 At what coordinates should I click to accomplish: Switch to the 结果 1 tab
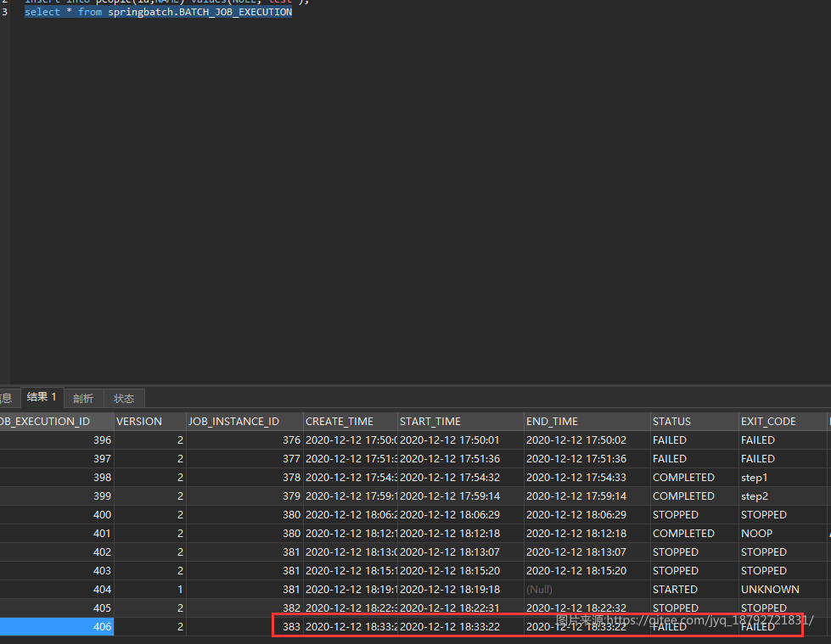pyautogui.click(x=42, y=397)
